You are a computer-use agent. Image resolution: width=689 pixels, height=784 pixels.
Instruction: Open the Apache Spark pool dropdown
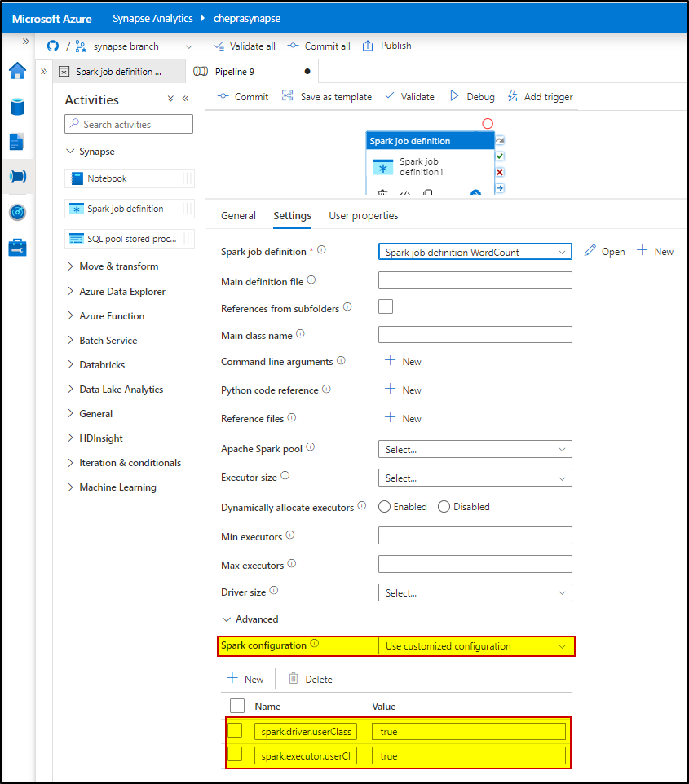click(x=475, y=449)
